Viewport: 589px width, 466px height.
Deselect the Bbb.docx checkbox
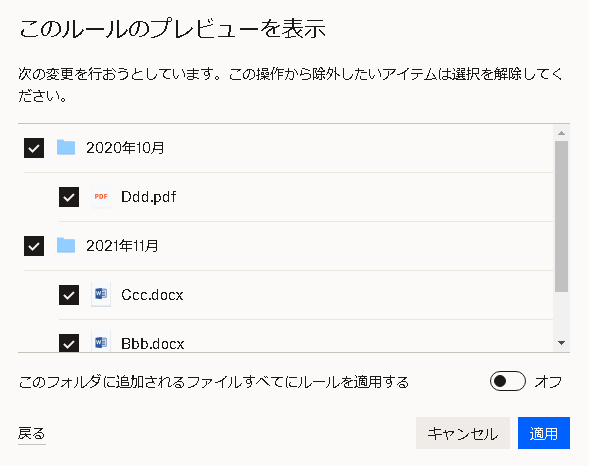pyautogui.click(x=69, y=342)
